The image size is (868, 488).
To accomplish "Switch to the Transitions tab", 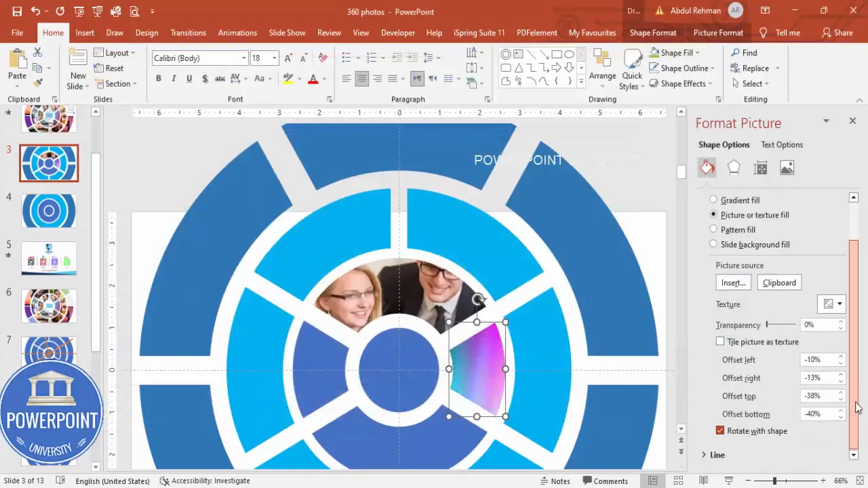I will point(188,33).
